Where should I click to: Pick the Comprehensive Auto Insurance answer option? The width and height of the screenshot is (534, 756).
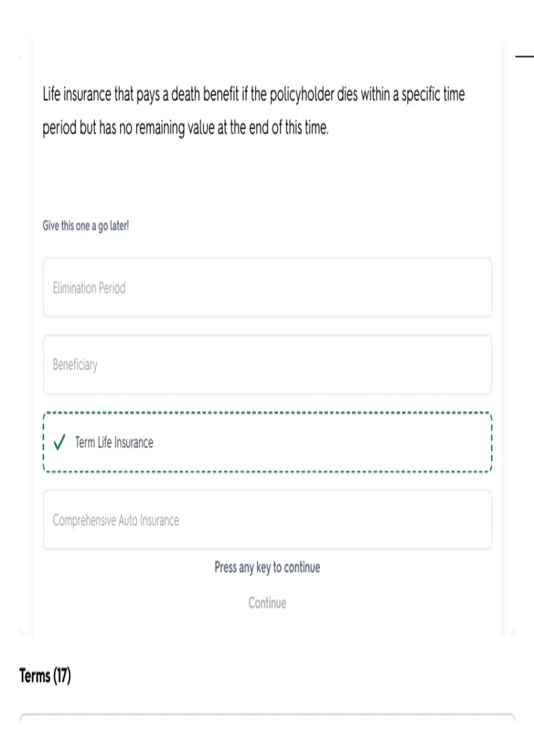267,519
